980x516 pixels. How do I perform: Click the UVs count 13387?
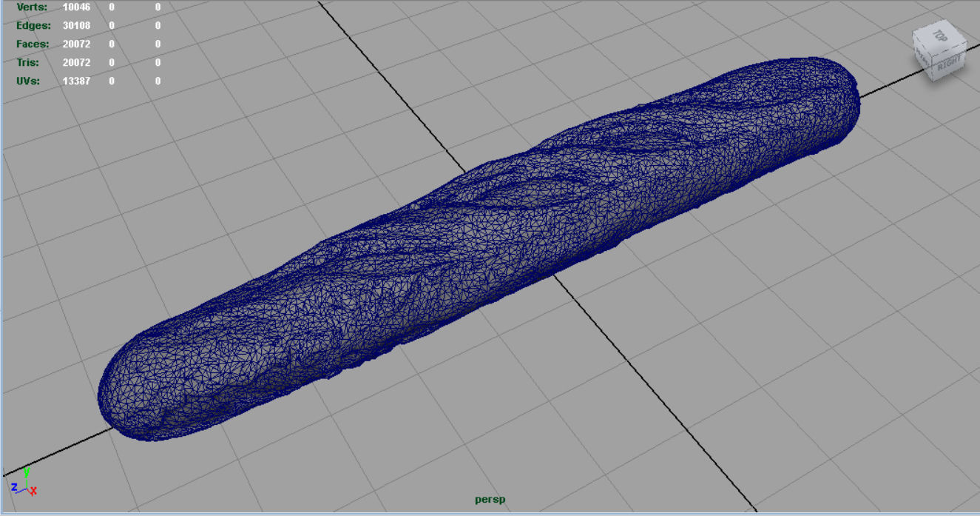coord(76,81)
